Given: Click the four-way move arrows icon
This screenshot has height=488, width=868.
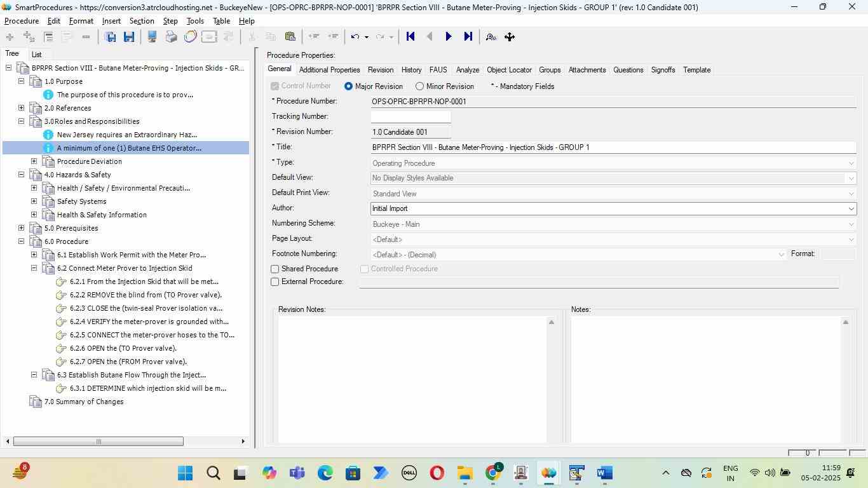Looking at the screenshot, I should [x=510, y=37].
